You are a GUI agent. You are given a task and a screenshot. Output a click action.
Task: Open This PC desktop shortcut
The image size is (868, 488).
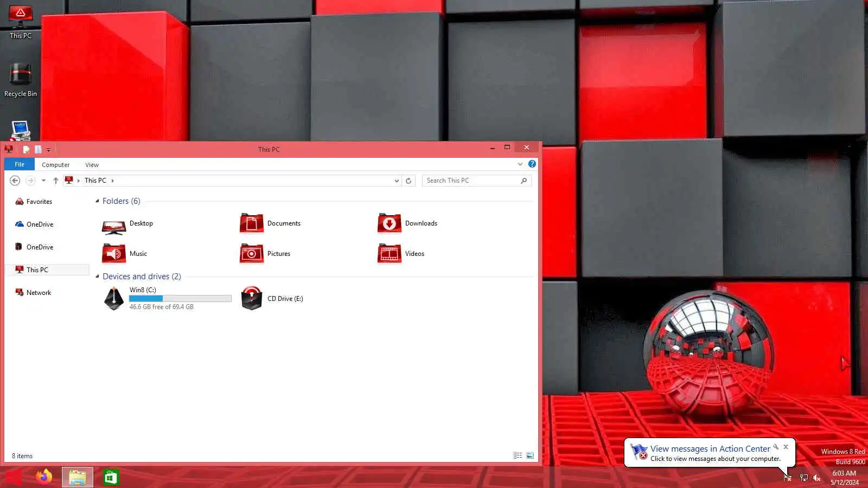pos(21,22)
